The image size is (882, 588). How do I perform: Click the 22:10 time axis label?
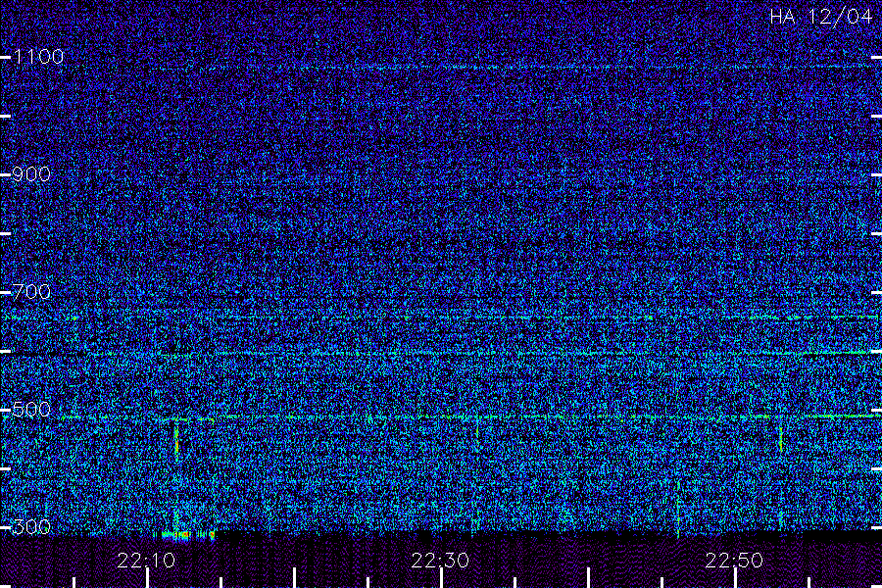[146, 561]
